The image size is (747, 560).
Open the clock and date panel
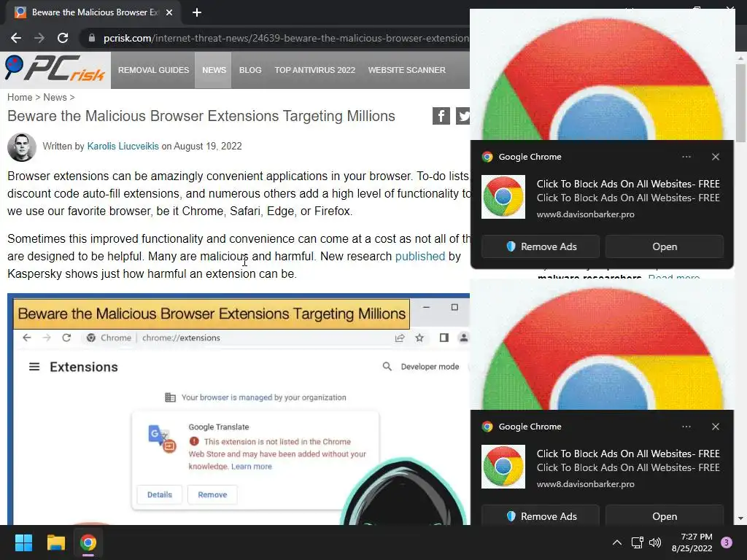pyautogui.click(x=692, y=542)
